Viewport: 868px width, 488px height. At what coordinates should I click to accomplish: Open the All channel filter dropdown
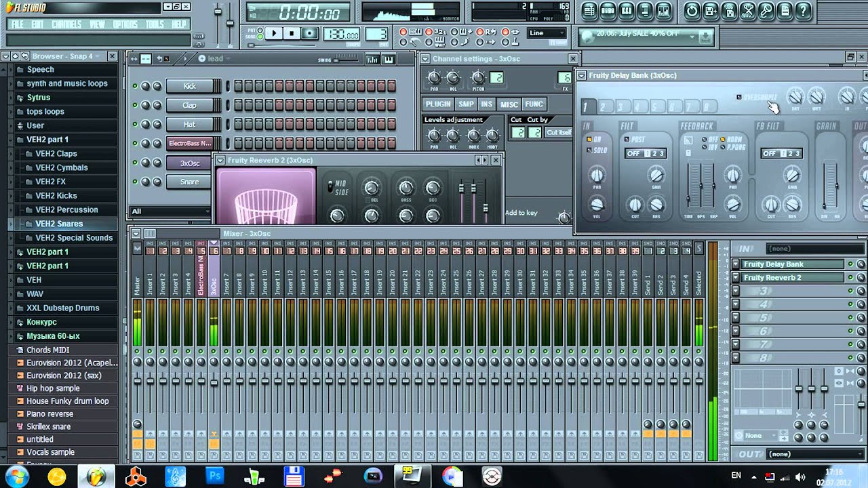pos(170,211)
